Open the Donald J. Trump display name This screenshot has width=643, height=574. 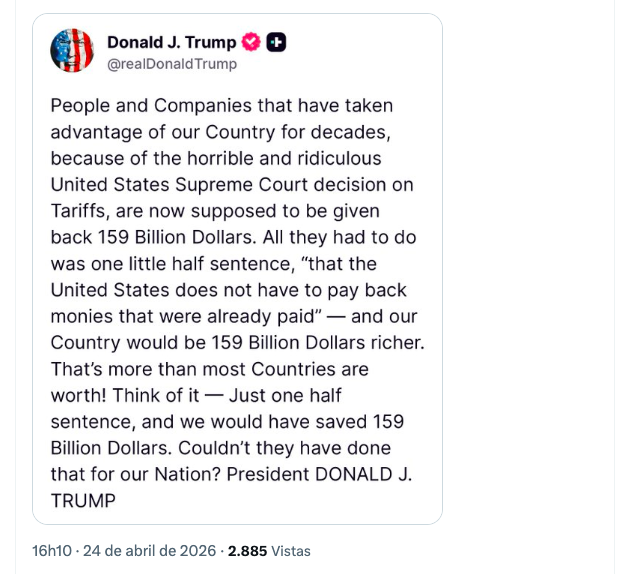pyautogui.click(x=171, y=43)
